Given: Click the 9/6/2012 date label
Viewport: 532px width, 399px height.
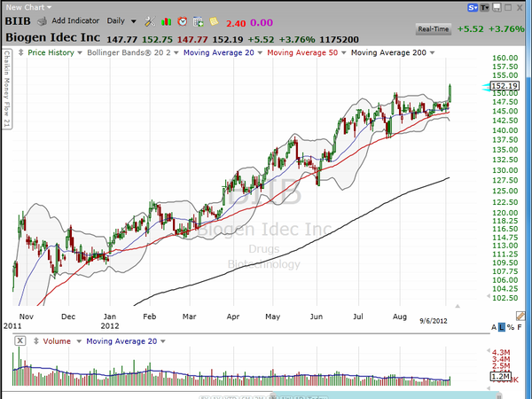Looking at the screenshot, I should 434,321.
